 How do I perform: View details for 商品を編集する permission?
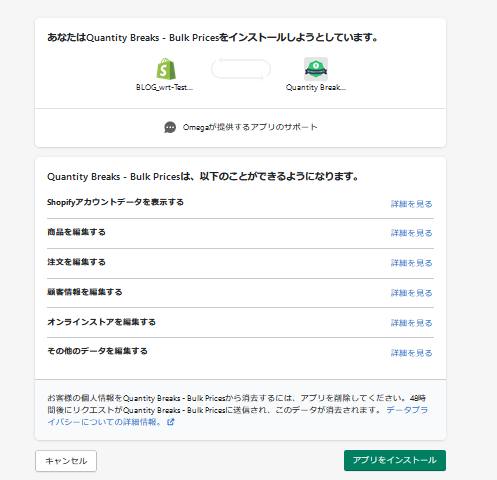[411, 233]
